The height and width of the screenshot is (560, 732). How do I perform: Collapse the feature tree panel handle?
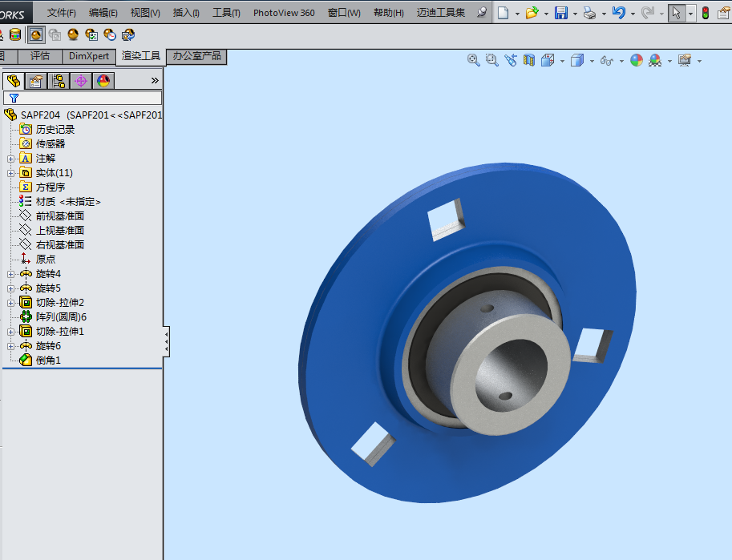[x=166, y=341]
